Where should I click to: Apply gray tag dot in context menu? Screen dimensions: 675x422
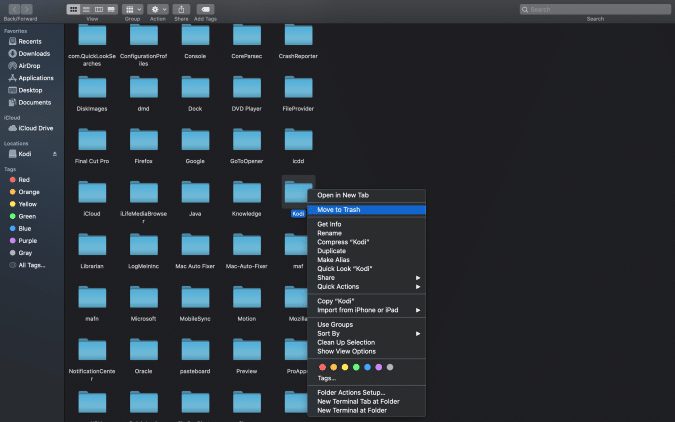point(390,367)
